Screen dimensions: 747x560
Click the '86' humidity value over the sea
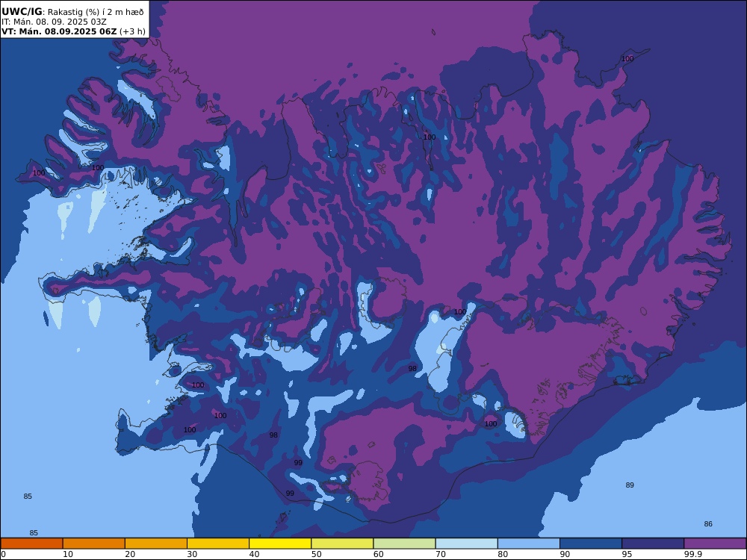point(708,524)
